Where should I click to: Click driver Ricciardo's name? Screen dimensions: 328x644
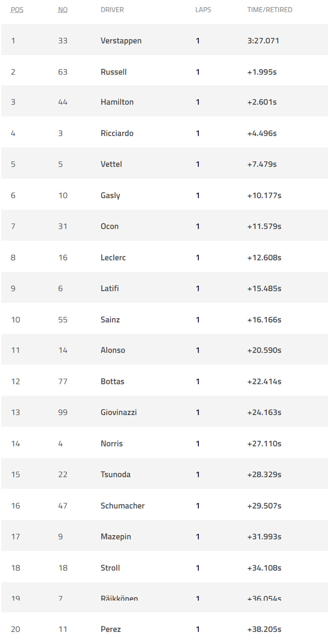pos(117,133)
